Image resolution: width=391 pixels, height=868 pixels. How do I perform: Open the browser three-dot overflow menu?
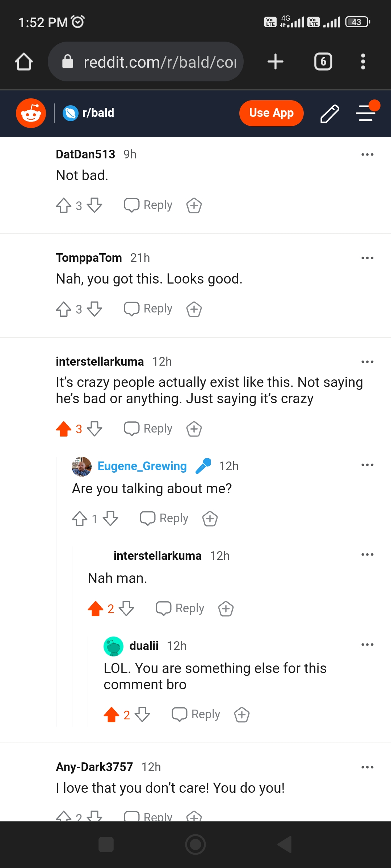coord(363,61)
